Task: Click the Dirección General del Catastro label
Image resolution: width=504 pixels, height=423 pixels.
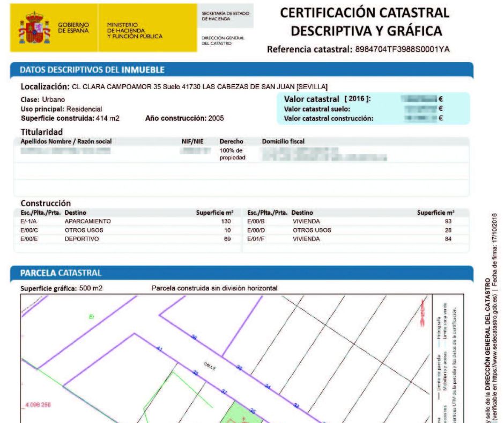Action: tap(224, 41)
